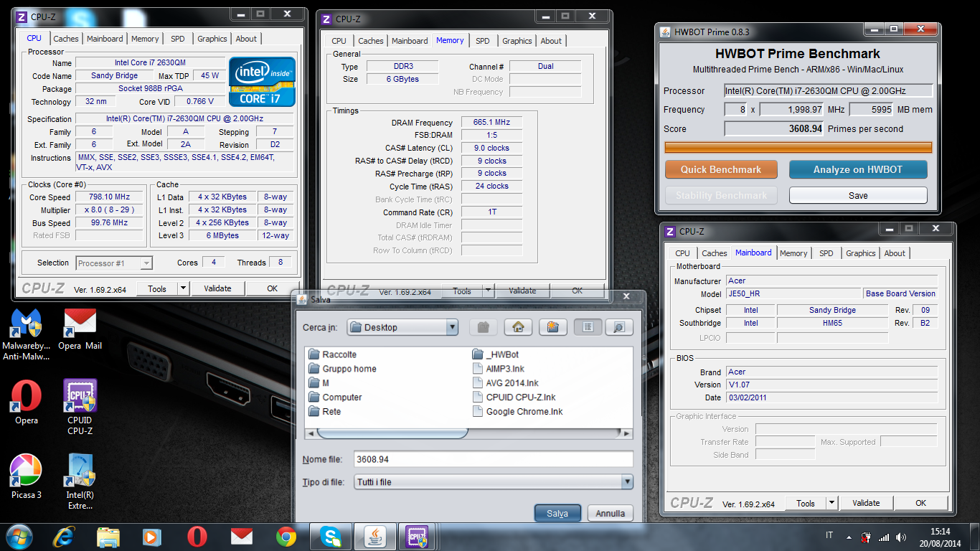Click Tools button in CPU tab window

pyautogui.click(x=157, y=288)
